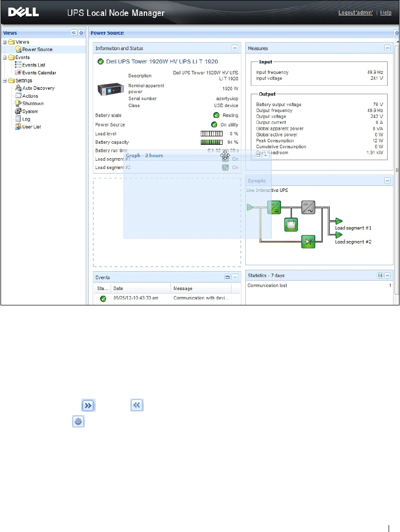400x532 pixels.
Task: Click the Sta... column header in Events
Action: pyautogui.click(x=103, y=289)
